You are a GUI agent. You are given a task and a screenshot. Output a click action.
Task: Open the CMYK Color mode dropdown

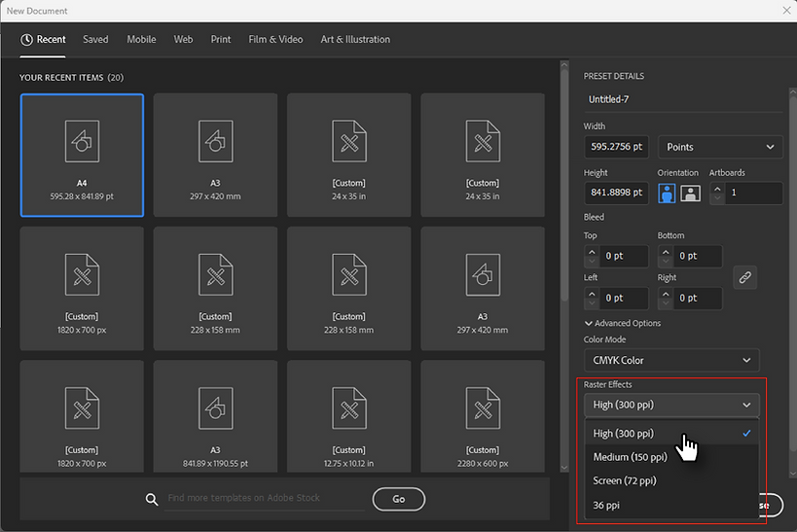pos(671,360)
